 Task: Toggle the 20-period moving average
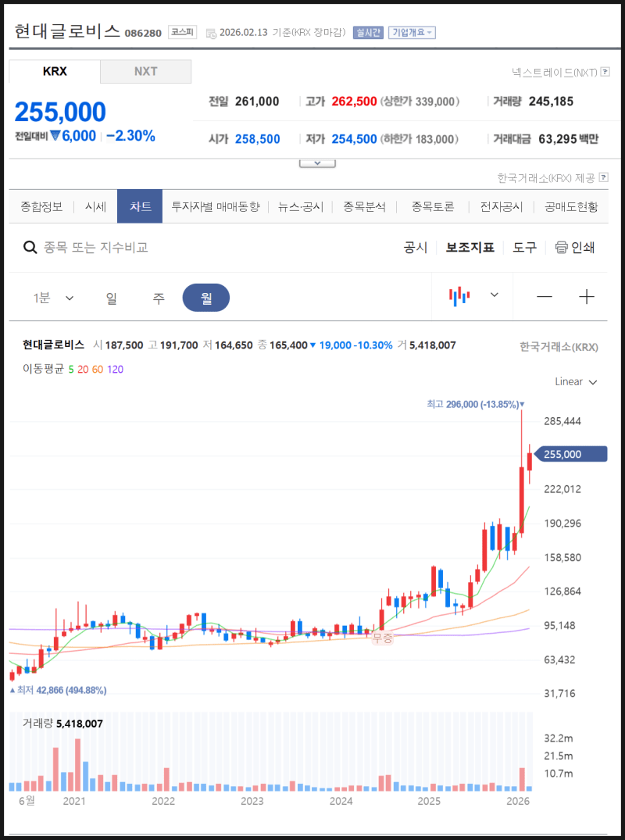pos(83,369)
